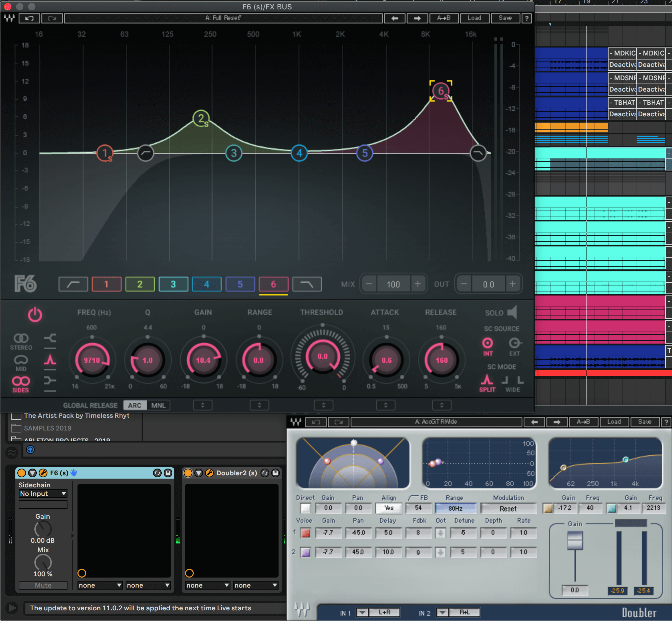This screenshot has width=672, height=621.
Task: Click Waves logo in Doubler toolbar
Action: tap(296, 422)
